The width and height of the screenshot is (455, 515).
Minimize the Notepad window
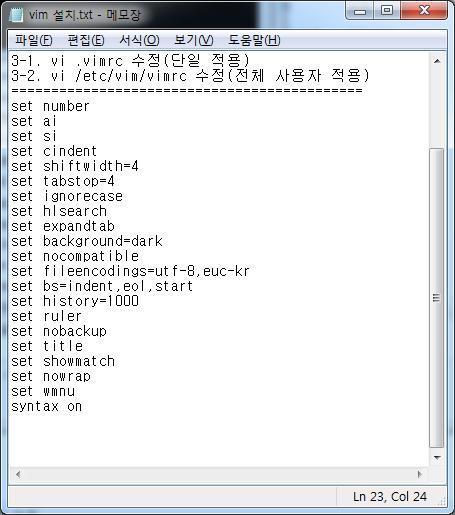360,11
